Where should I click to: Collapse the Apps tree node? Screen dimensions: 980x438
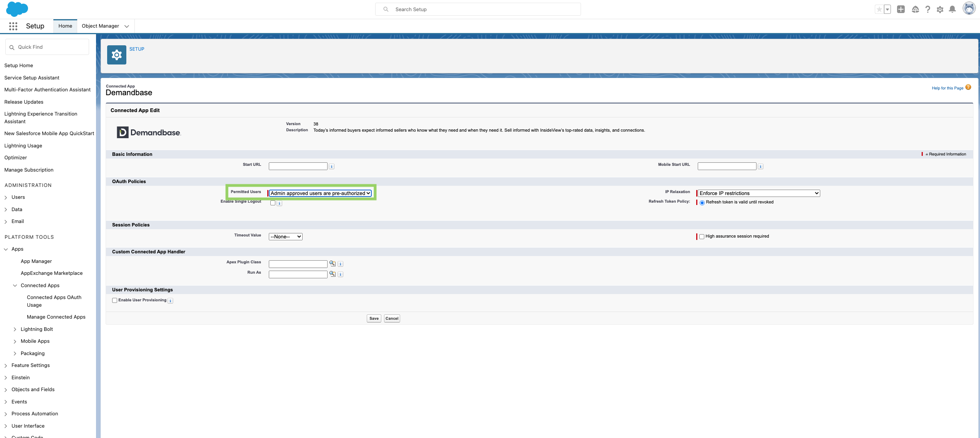6,249
